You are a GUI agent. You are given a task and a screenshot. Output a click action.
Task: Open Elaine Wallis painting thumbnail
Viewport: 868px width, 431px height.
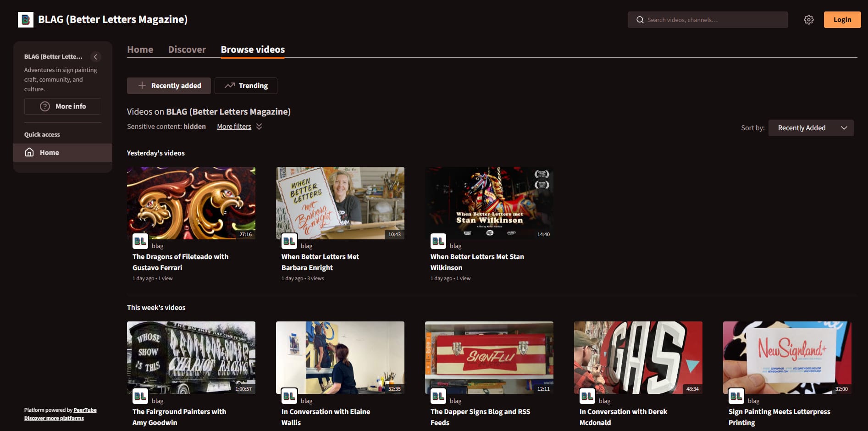tap(340, 358)
